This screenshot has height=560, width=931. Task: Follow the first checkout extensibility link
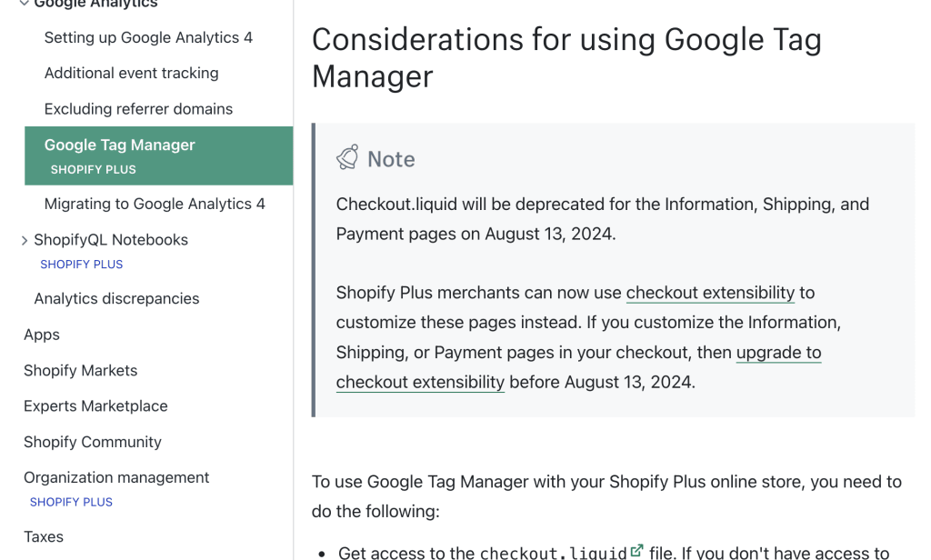coord(710,293)
